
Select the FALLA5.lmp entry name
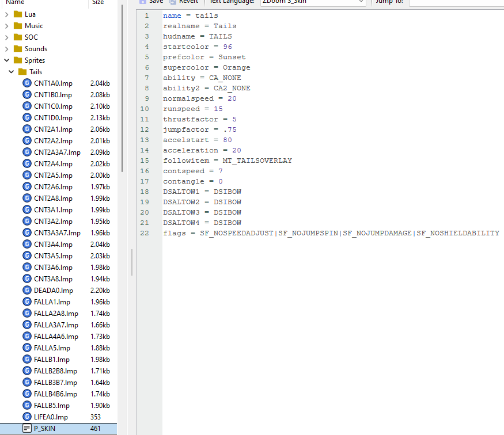tap(52, 348)
